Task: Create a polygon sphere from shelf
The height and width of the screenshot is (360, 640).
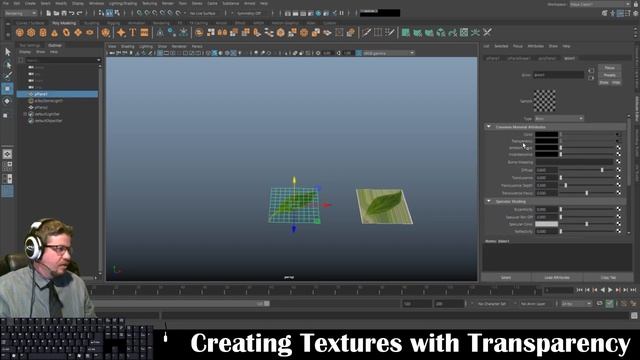Action: tap(20, 32)
